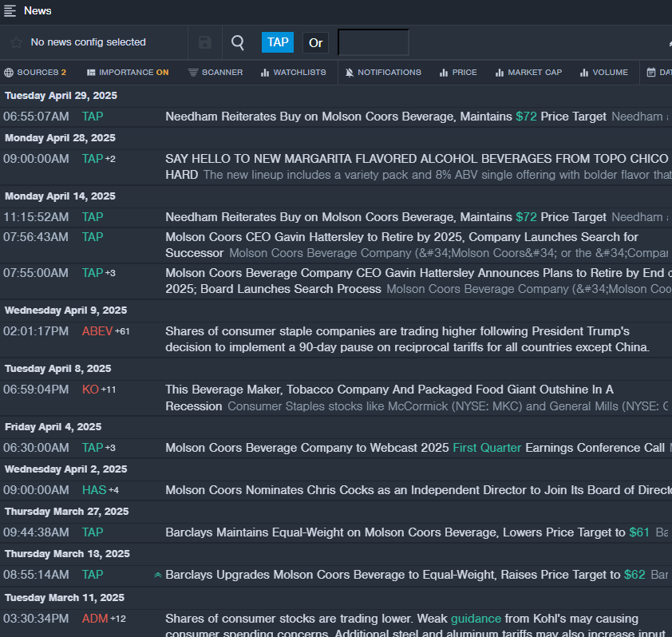Open the Volume filter
Screen dimensions: 672x637
(x=604, y=73)
